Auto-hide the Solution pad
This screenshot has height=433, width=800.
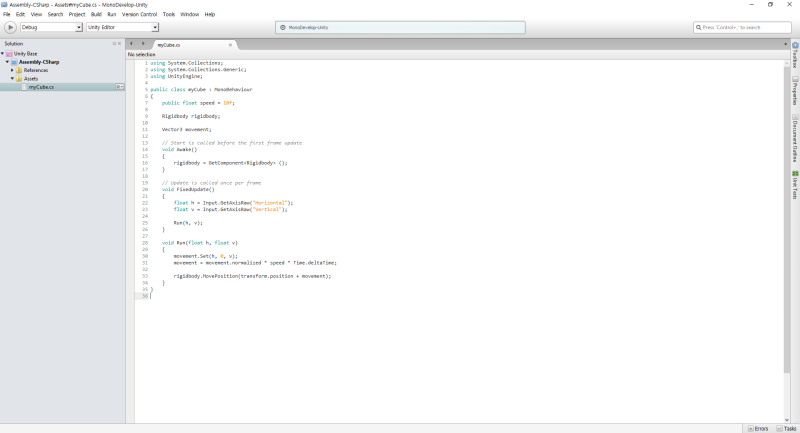point(114,44)
